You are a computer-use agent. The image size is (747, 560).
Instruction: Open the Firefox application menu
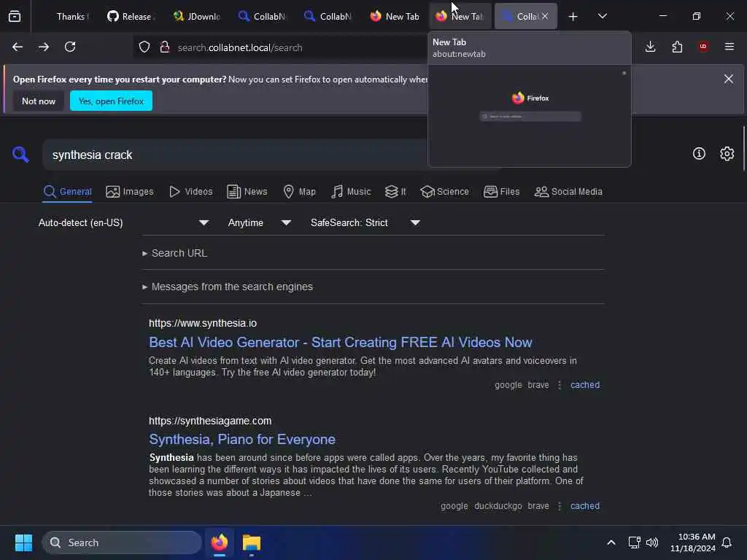pyautogui.click(x=729, y=47)
